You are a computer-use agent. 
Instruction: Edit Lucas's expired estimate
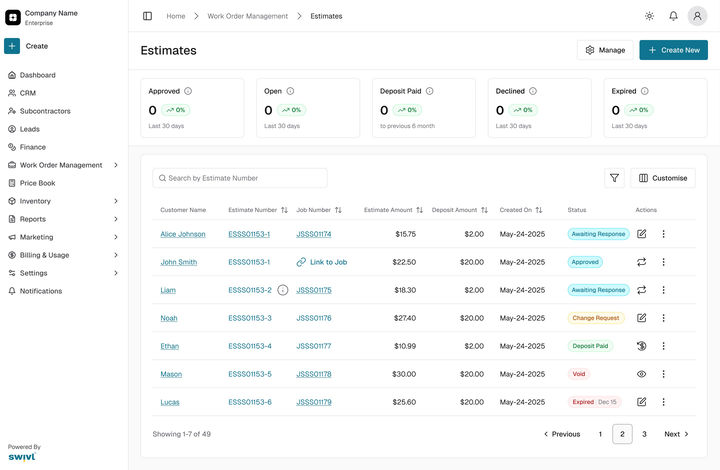pos(641,402)
